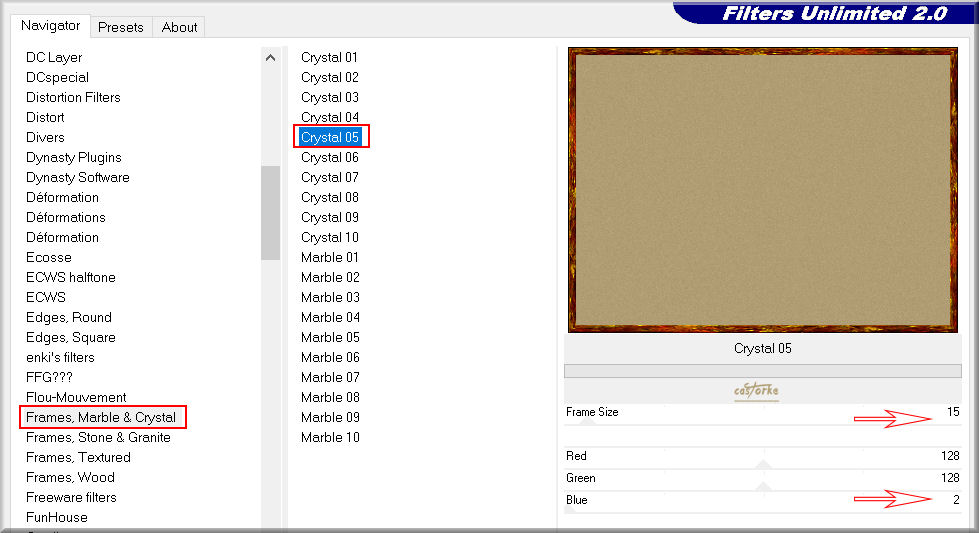Choose Crystal 03 filter
Image resolution: width=979 pixels, height=533 pixels.
click(x=330, y=97)
